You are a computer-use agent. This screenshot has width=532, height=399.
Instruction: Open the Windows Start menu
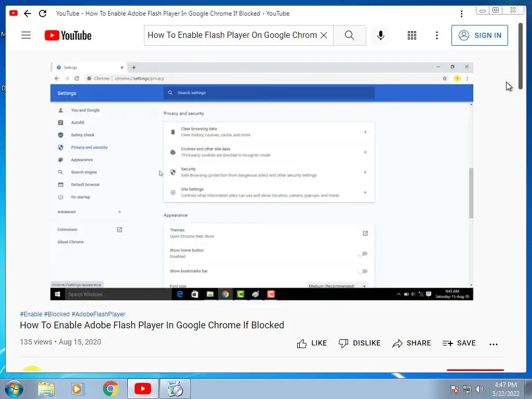[x=14, y=389]
